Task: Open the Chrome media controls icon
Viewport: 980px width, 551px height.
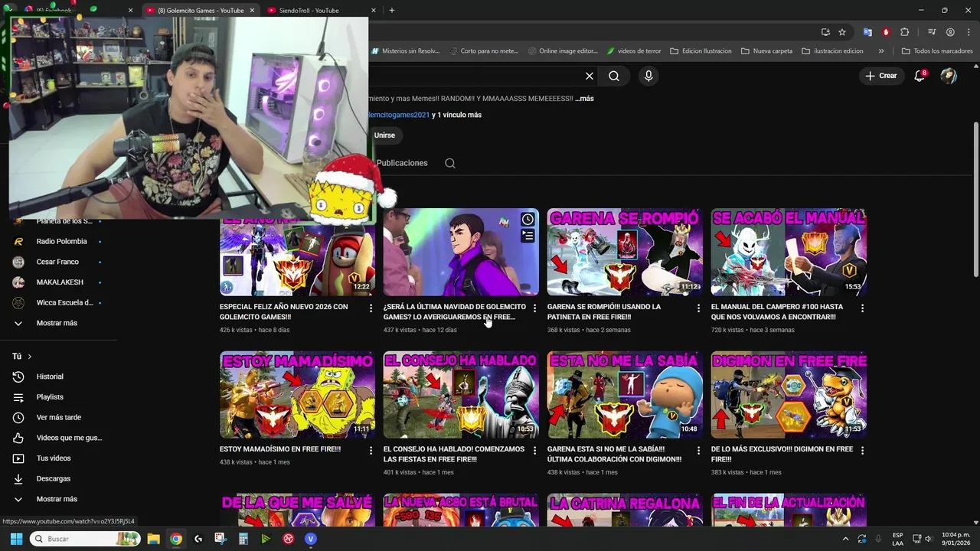Action: pyautogui.click(x=932, y=32)
